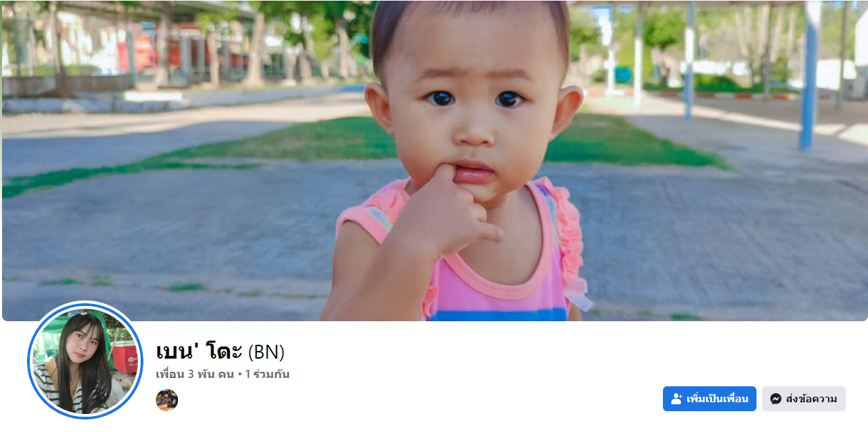
Task: Open the circular profile picture of the woman
Action: [x=85, y=360]
